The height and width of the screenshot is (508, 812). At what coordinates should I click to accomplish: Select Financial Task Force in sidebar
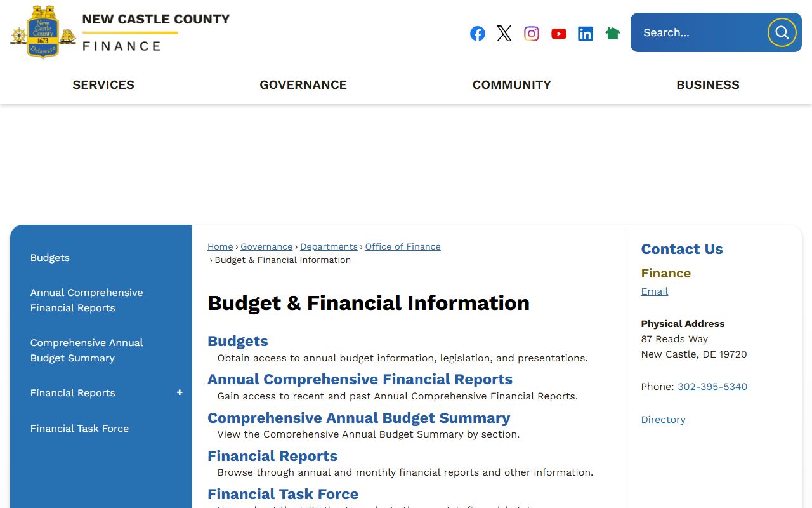click(80, 429)
